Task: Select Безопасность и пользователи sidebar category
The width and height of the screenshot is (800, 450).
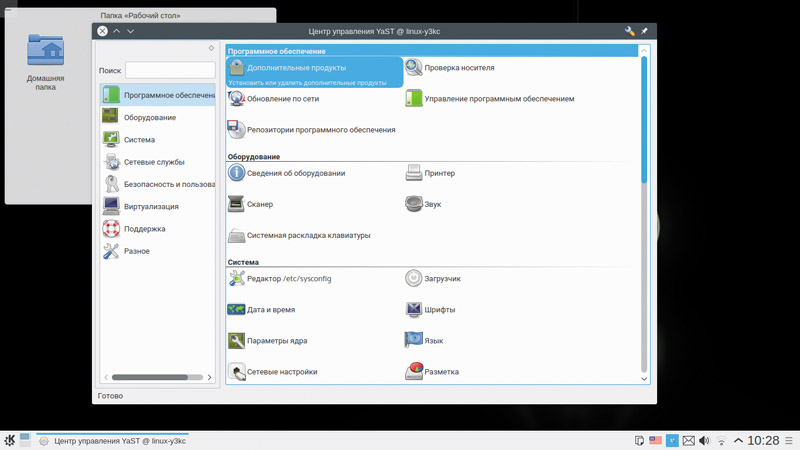Action: (158, 184)
